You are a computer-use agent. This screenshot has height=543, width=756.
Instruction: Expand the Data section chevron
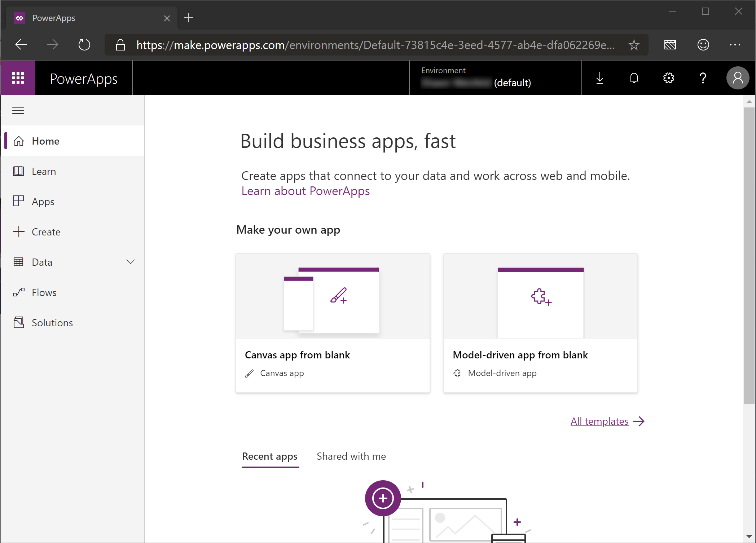pyautogui.click(x=131, y=262)
